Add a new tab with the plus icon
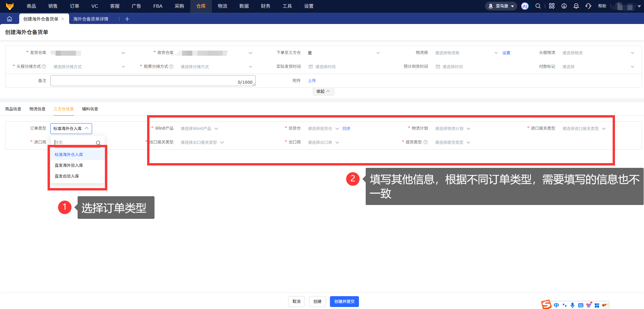This screenshot has width=644, height=309. [x=127, y=19]
